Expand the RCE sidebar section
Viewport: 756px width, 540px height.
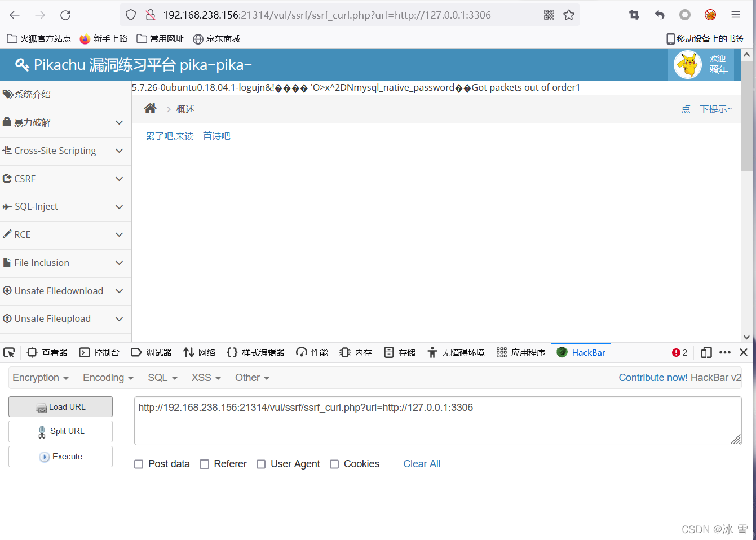pyautogui.click(x=65, y=235)
